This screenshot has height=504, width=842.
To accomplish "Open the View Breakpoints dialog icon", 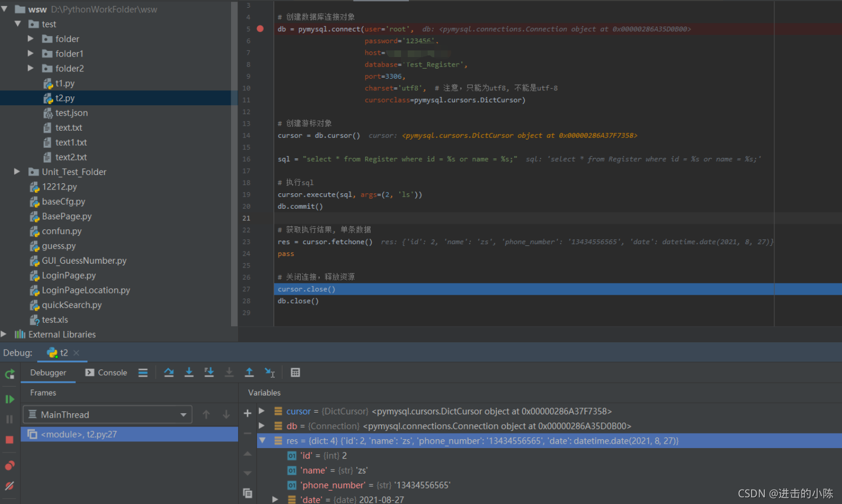I will (x=9, y=465).
